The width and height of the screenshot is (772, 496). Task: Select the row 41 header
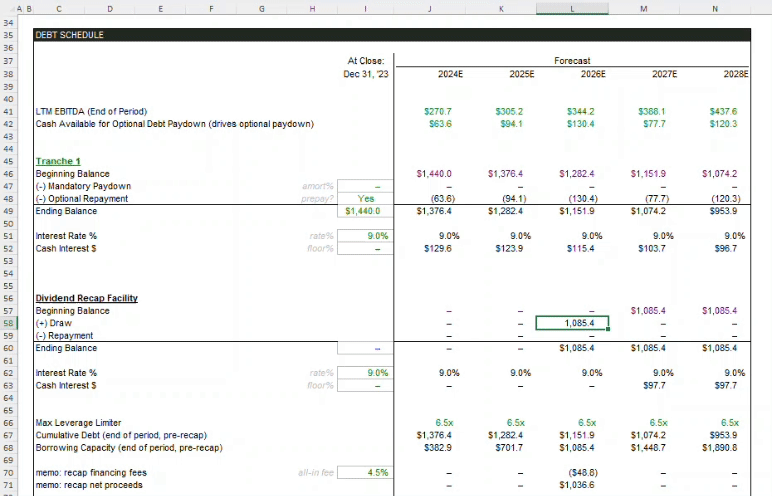click(x=8, y=111)
